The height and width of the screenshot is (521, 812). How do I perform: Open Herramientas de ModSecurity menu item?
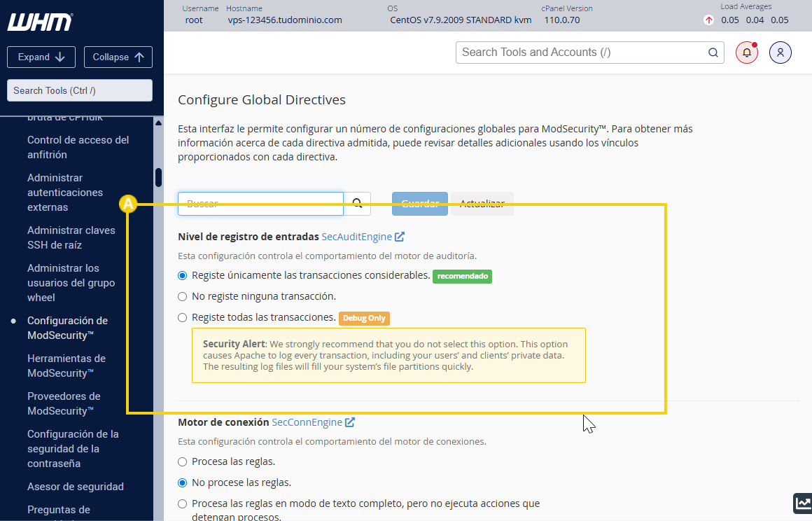66,366
